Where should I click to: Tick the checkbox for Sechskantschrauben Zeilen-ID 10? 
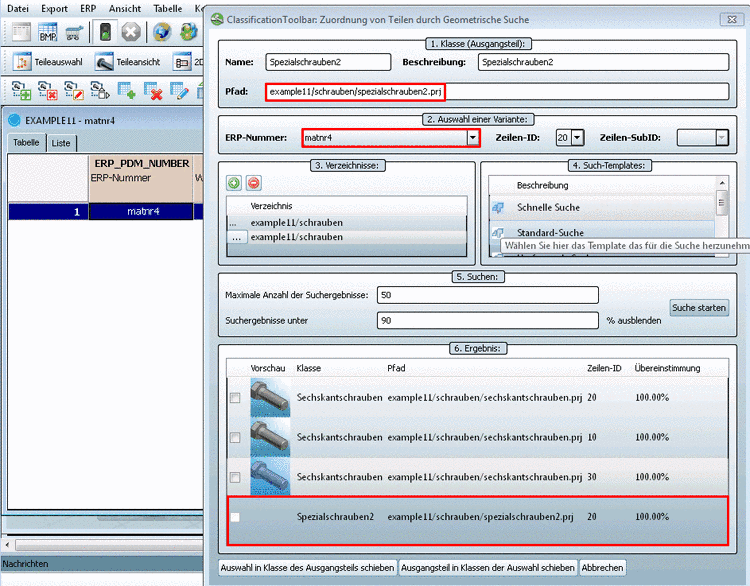235,437
